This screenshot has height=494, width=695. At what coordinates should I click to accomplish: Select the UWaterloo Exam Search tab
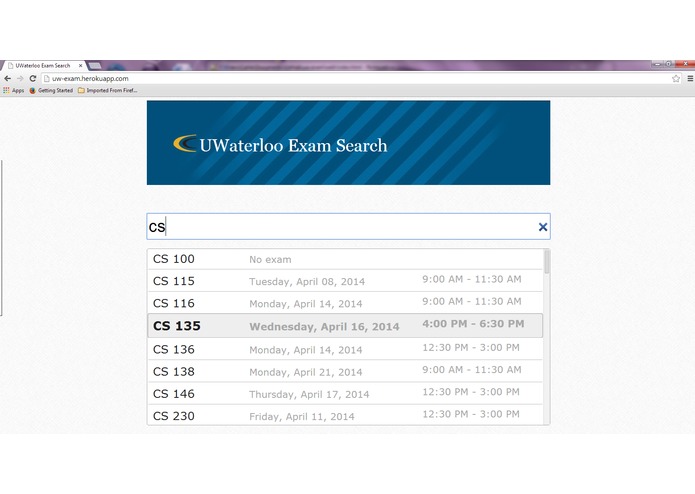[x=43, y=66]
